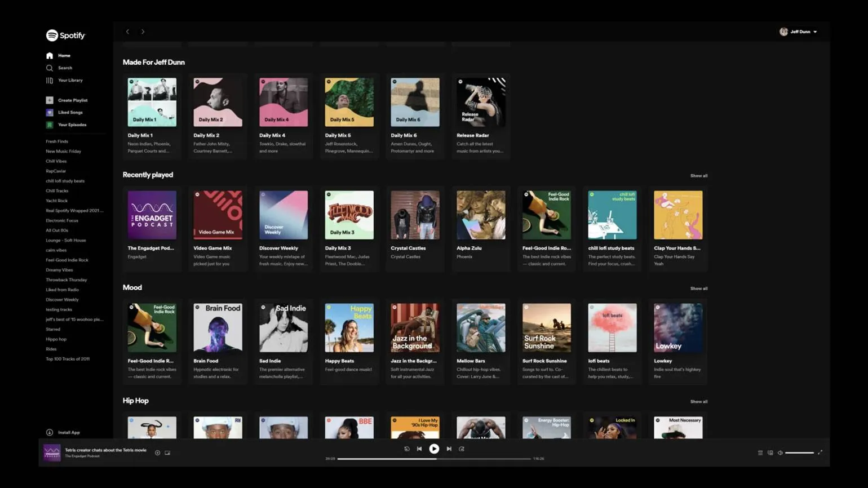Viewport: 868px width, 488px height.
Task: Show all Mood playlists
Action: [698, 289]
